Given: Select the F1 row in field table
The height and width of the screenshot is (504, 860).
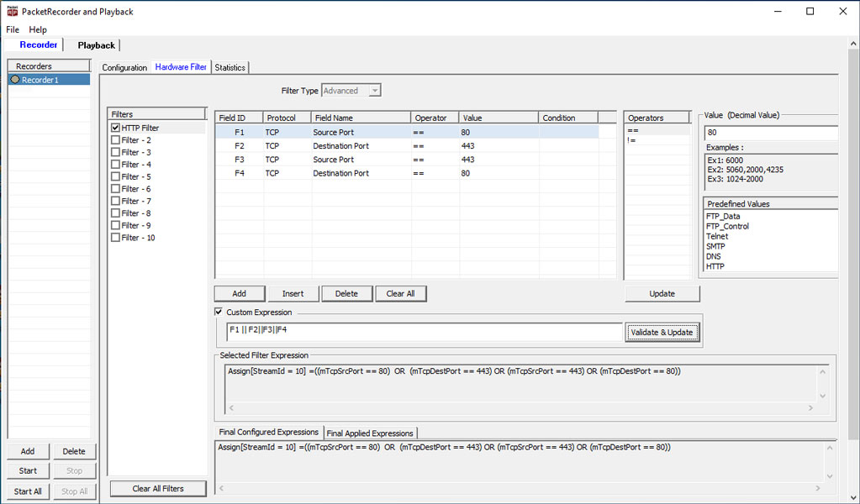Looking at the screenshot, I should point(406,132).
